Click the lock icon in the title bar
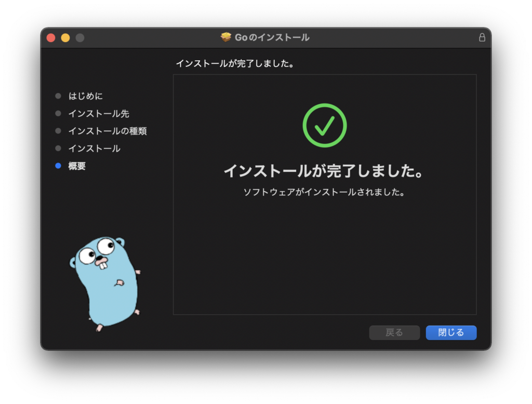Screen dimensions: 532x404 point(482,37)
